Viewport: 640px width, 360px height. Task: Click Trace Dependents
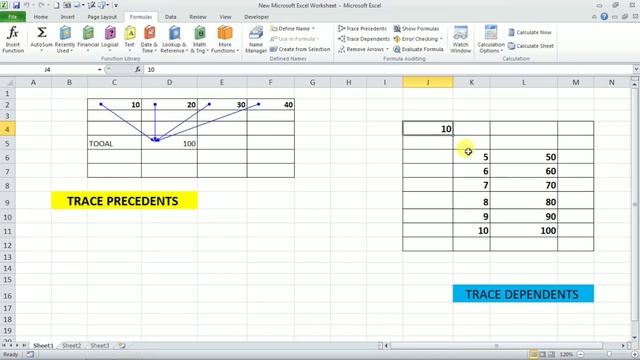tap(364, 39)
